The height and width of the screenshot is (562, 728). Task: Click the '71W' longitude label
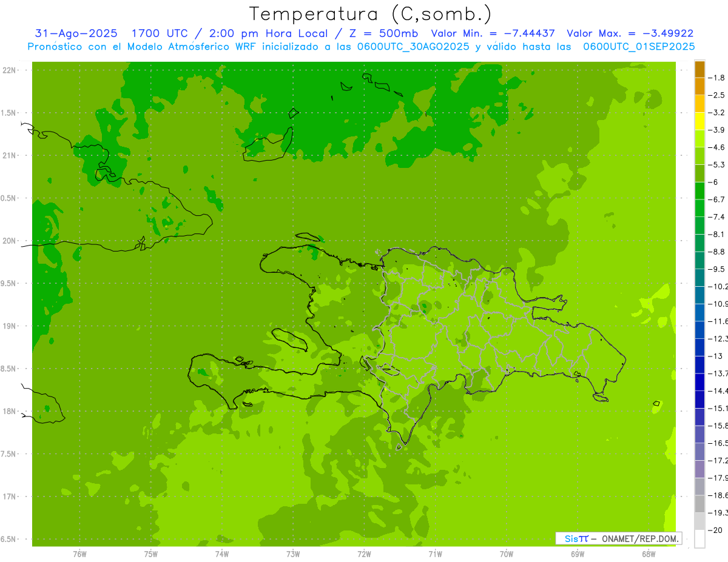click(x=435, y=554)
